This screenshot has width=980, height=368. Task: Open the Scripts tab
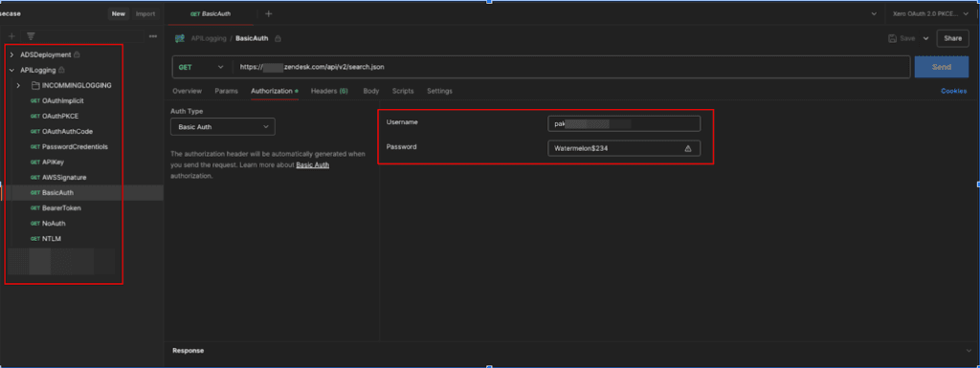(x=403, y=91)
